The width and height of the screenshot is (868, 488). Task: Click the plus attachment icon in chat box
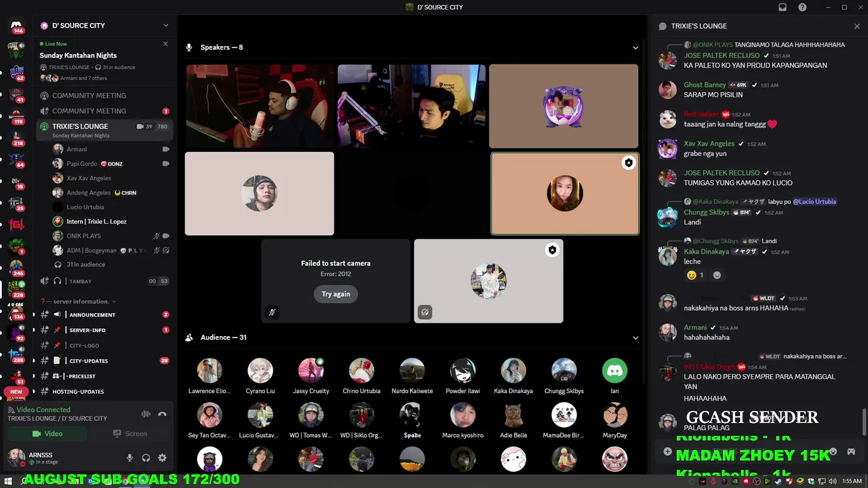click(x=667, y=451)
